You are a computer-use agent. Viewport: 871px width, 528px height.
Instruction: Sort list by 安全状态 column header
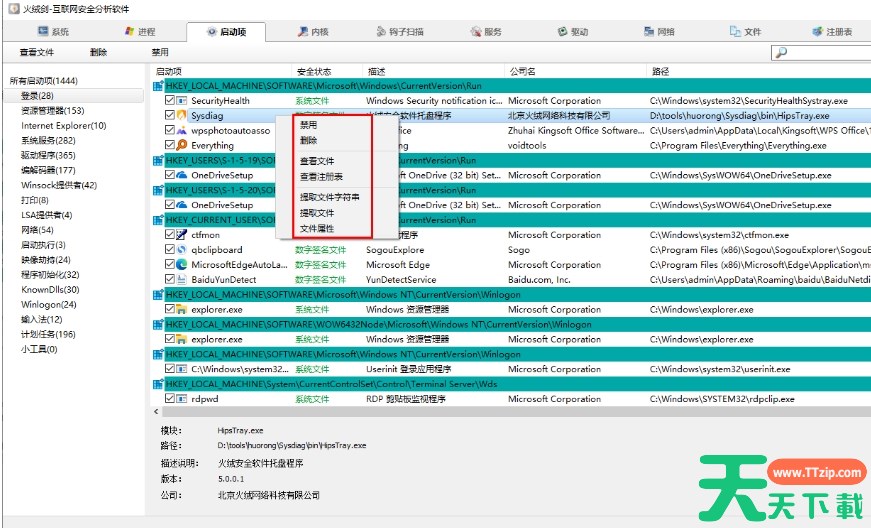pos(315,72)
